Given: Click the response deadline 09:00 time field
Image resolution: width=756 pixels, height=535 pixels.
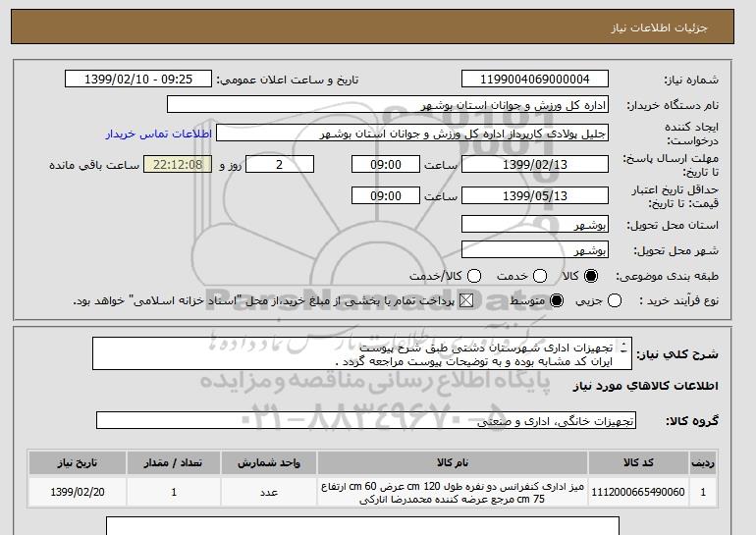Looking at the screenshot, I should click(x=386, y=164).
